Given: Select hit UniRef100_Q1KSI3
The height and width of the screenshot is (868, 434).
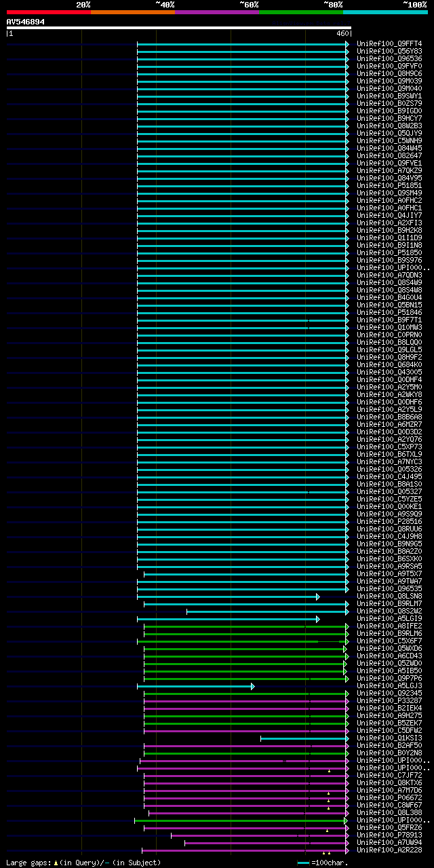Looking at the screenshot, I should point(389,738).
